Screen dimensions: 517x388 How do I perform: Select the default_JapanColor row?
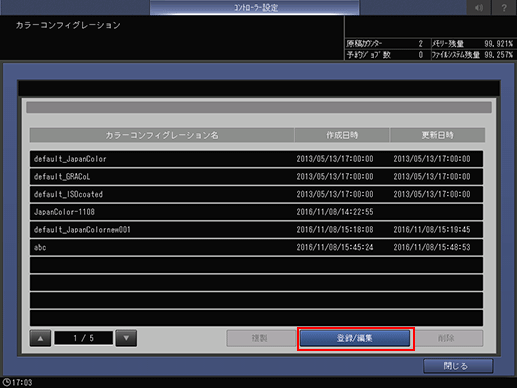[x=256, y=159]
